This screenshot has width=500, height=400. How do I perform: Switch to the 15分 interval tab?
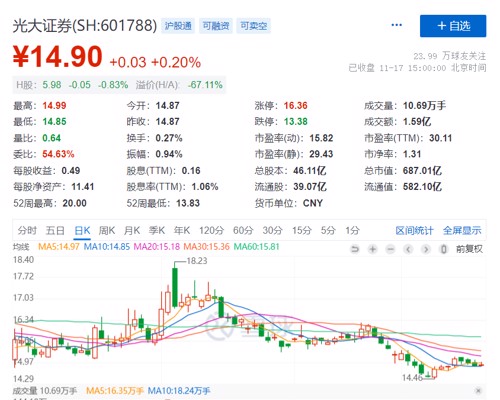coord(302,230)
